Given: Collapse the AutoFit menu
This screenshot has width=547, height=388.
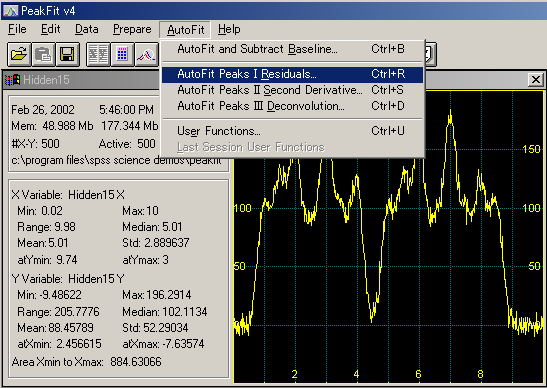Looking at the screenshot, I should (x=185, y=30).
